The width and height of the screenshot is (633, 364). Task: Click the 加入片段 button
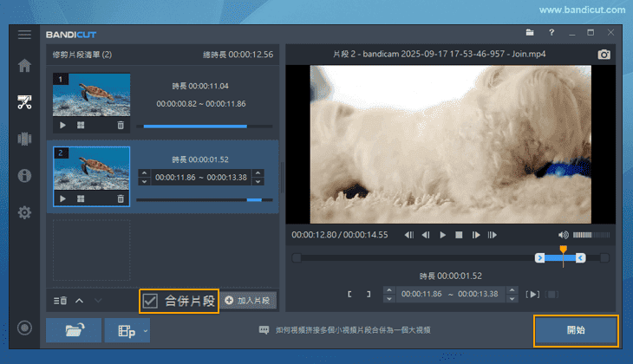point(247,301)
